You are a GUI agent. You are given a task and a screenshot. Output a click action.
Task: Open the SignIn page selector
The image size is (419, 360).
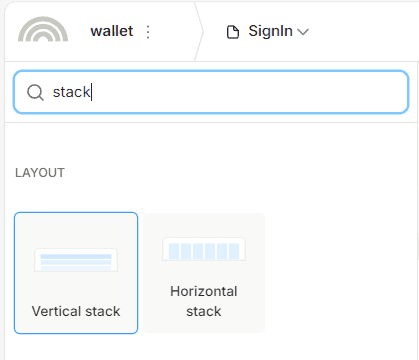pos(268,32)
